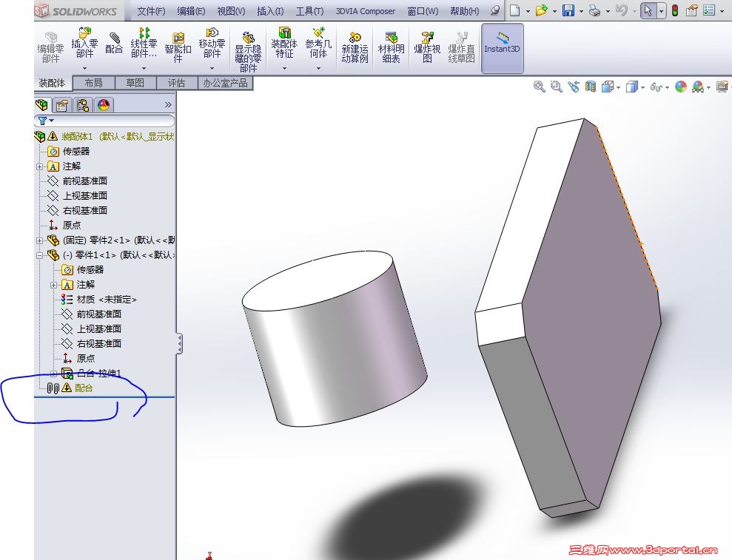Save with the floppy disk icon
This screenshot has width=732, height=560.
coord(568,10)
